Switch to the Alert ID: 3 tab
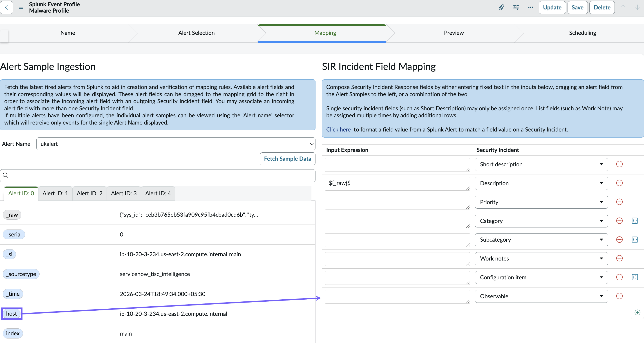644x343 pixels. pos(124,193)
